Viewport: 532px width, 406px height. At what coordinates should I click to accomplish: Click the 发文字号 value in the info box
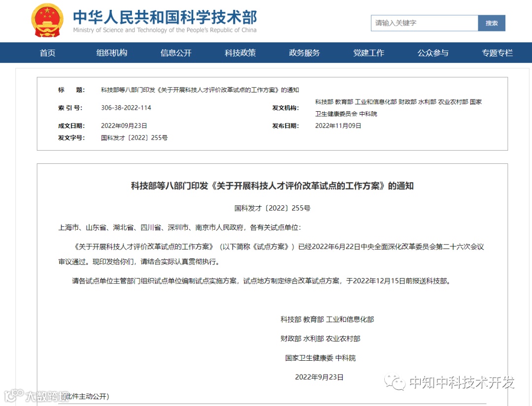tap(134, 138)
